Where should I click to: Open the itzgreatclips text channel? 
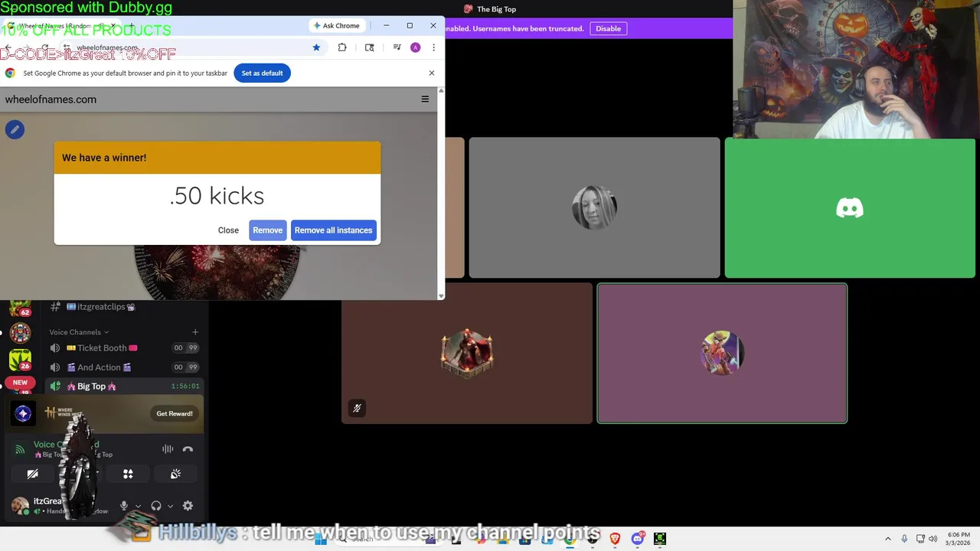[100, 307]
